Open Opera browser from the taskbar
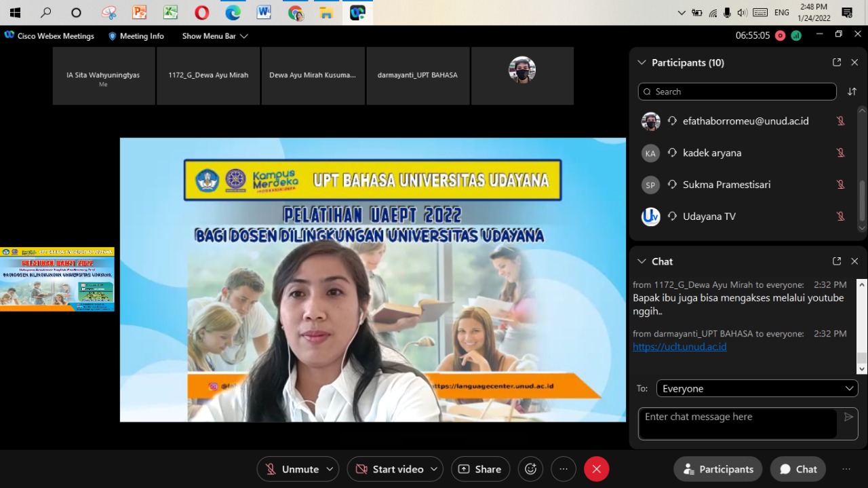868x488 pixels. (x=202, y=12)
